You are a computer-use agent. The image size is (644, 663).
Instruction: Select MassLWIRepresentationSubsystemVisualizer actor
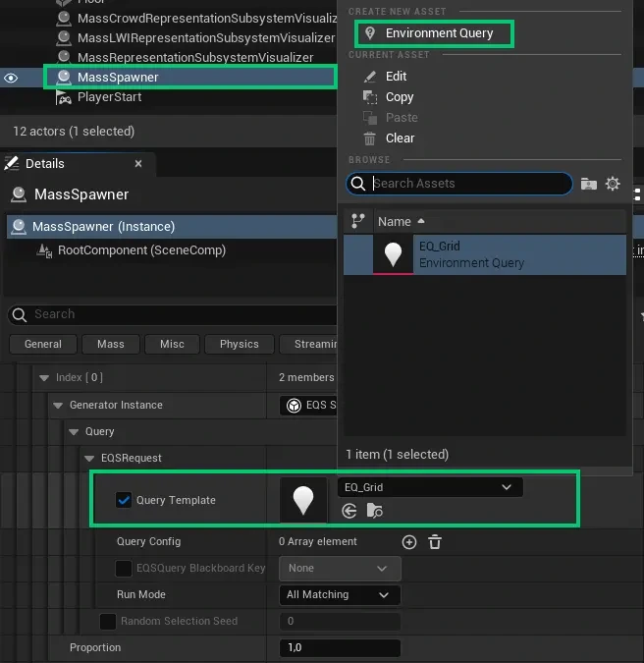click(x=206, y=38)
